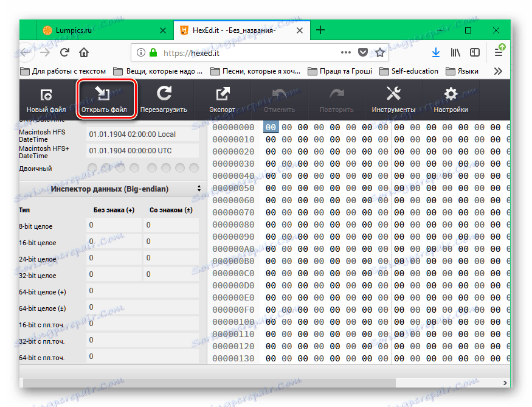Open the page actions three-dot menu
Screen dimensions: 532x407
[x=346, y=52]
